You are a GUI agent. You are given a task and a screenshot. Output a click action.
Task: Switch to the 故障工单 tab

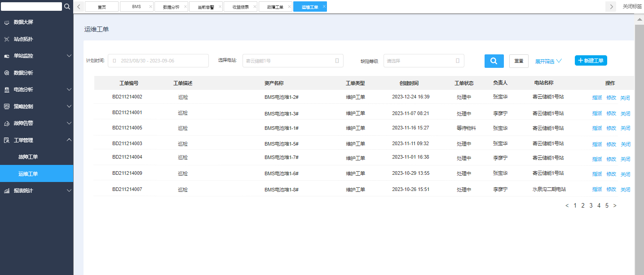pos(275,7)
